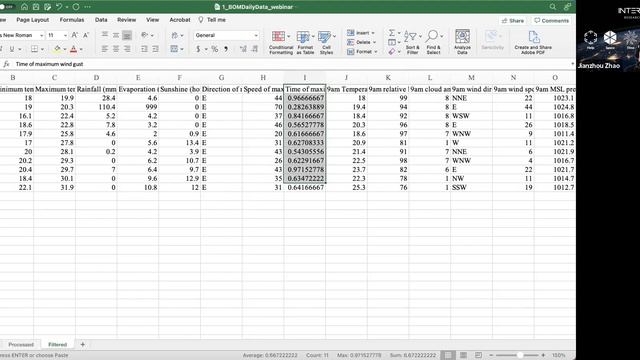640x360 pixels.
Task: Toggle underline formatting
Action: tap(12, 49)
